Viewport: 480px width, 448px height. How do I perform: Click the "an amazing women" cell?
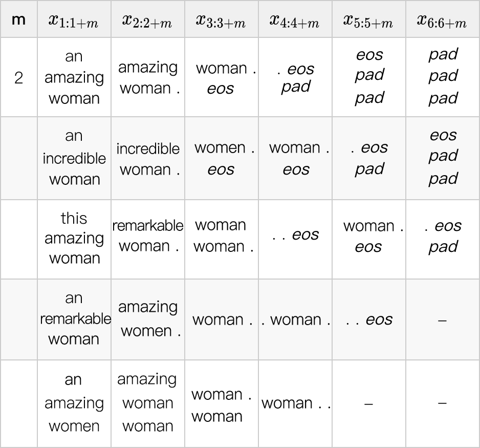point(74,403)
